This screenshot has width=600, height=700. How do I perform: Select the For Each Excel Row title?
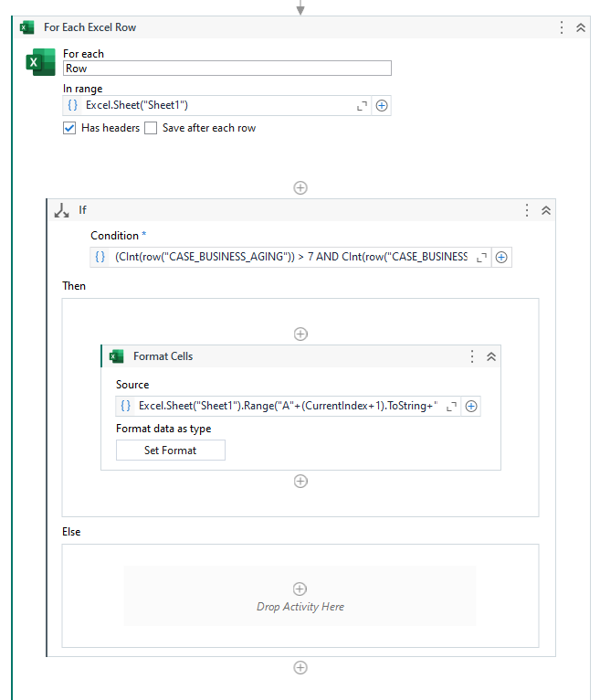(89, 27)
